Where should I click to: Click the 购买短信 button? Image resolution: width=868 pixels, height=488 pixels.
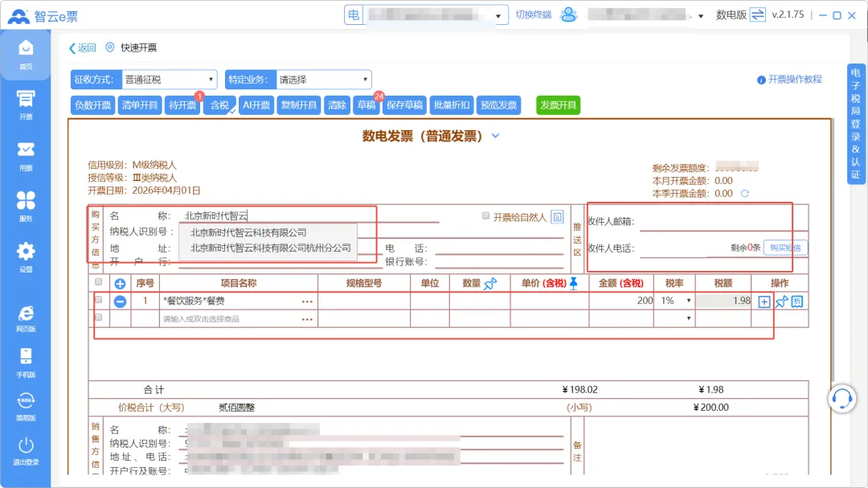[785, 248]
